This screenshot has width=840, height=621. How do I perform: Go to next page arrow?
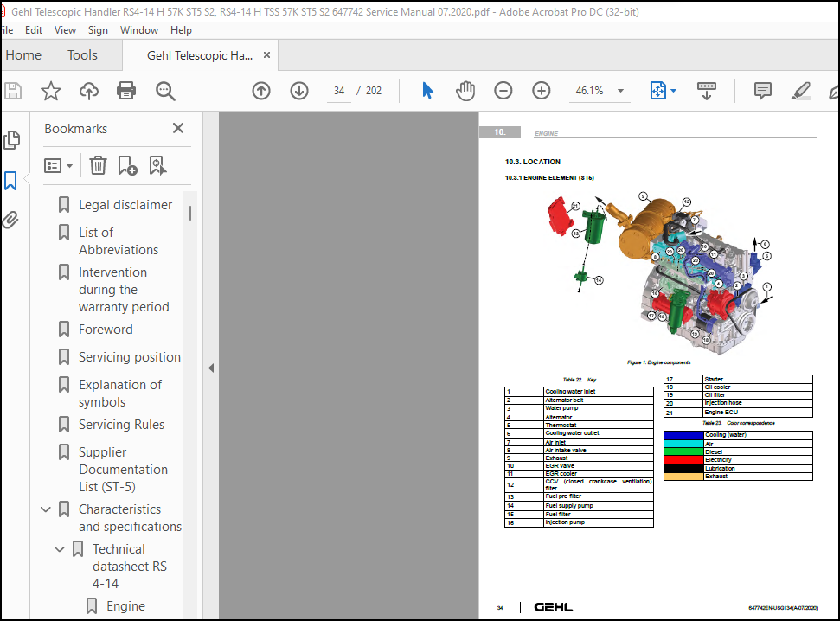[299, 91]
